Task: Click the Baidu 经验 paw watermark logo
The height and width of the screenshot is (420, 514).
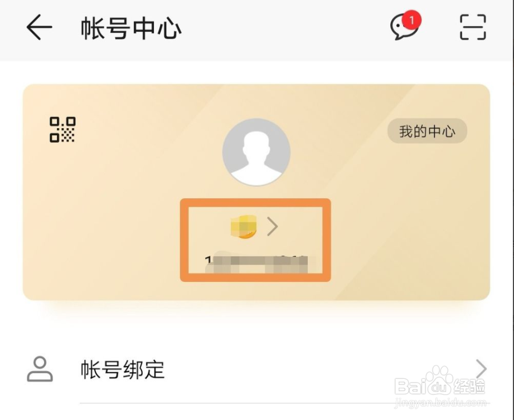Action: click(440, 382)
